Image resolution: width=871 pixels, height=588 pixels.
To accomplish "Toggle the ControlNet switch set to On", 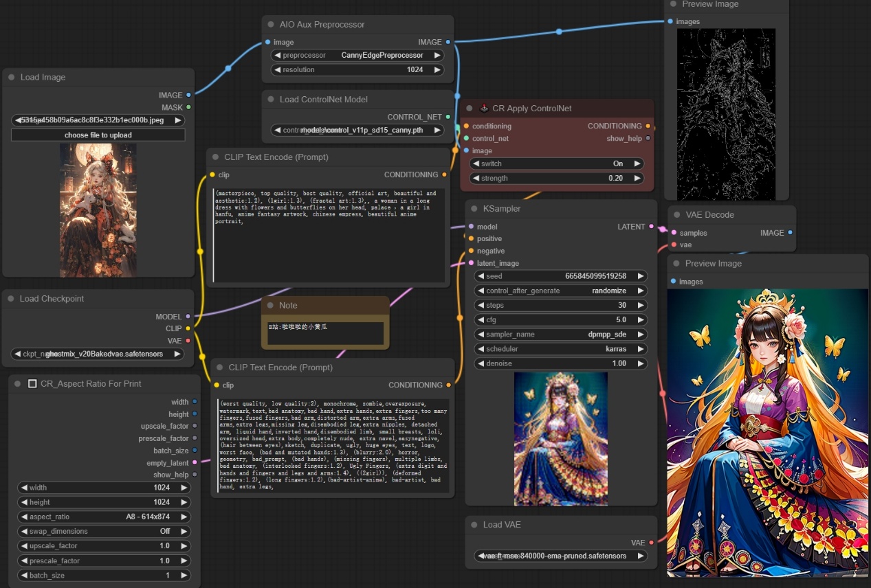I will click(557, 164).
